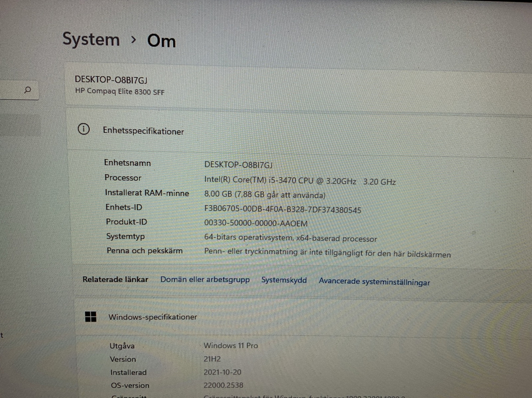The width and height of the screenshot is (532, 398).
Task: Click the search magnifier icon
Action: [x=28, y=90]
